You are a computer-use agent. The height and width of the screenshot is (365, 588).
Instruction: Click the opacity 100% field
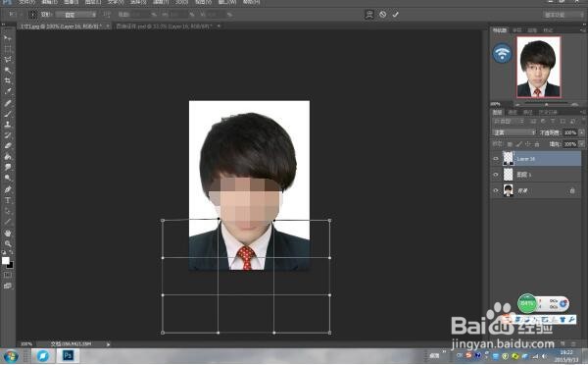570,132
